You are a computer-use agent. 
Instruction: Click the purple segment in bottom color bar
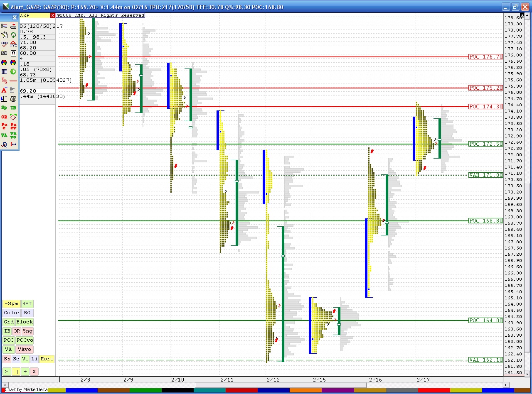pyautogui.click(x=337, y=390)
